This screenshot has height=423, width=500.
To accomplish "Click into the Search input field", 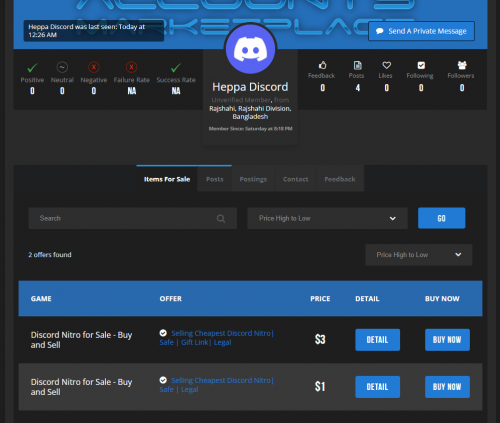I will pos(133,218).
